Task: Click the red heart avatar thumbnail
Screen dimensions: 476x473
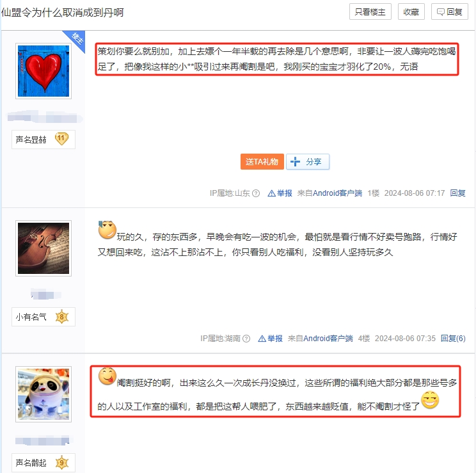Action: 44,71
